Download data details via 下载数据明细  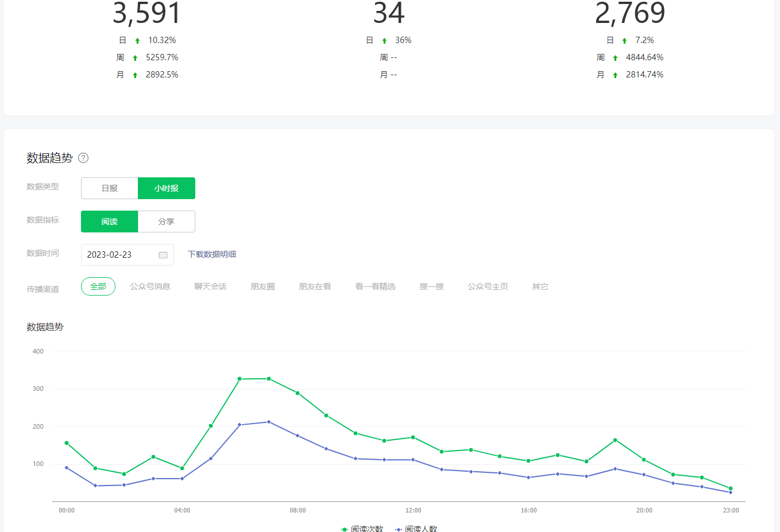coord(212,254)
